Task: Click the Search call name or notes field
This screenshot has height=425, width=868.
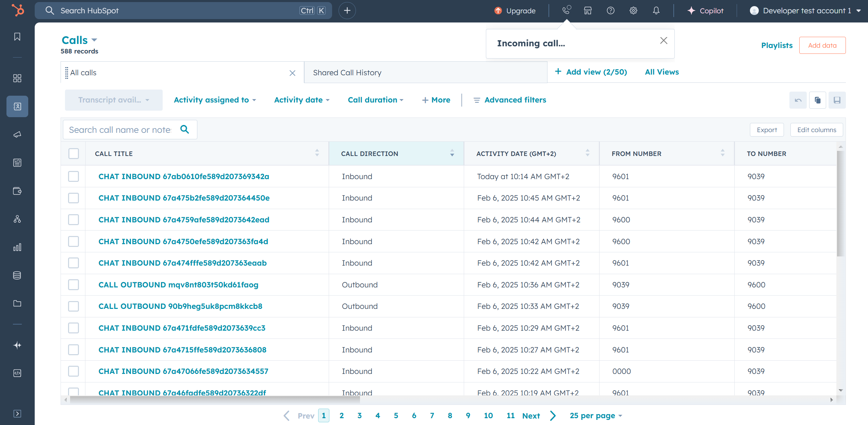Action: (x=120, y=130)
